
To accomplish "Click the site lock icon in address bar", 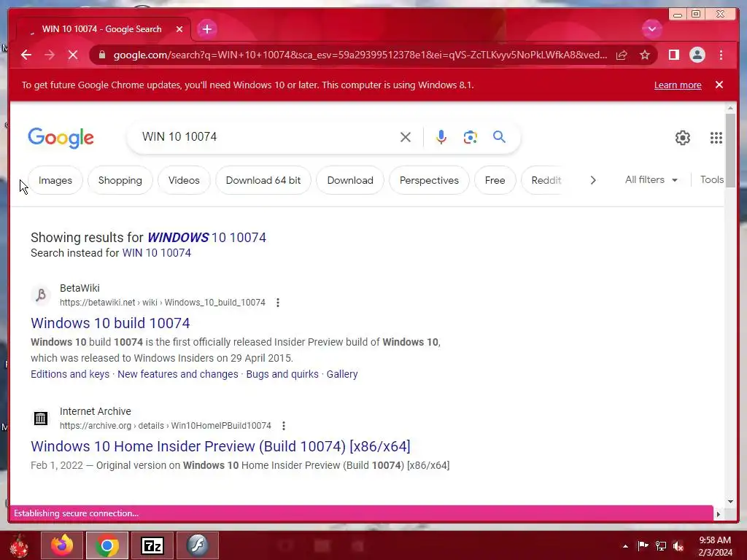I will (101, 55).
